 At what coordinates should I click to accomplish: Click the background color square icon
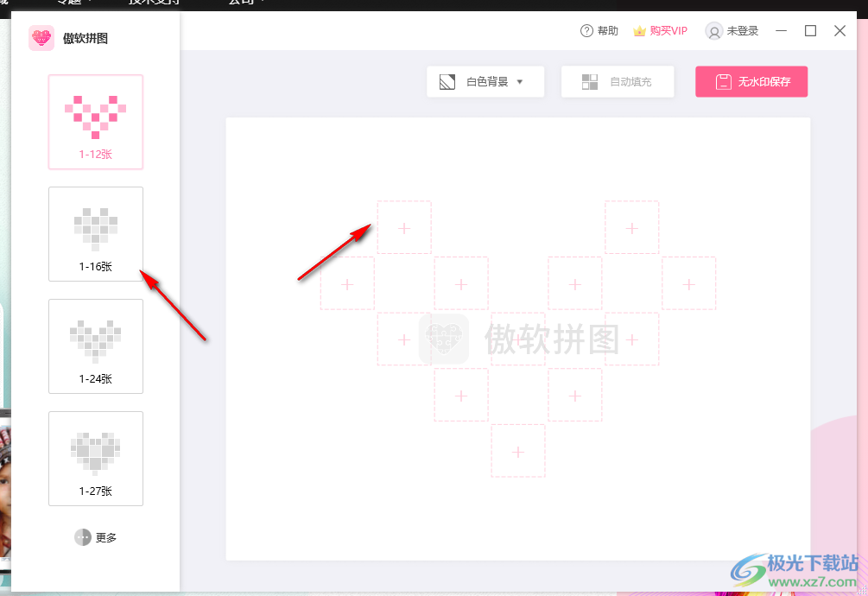(x=447, y=81)
